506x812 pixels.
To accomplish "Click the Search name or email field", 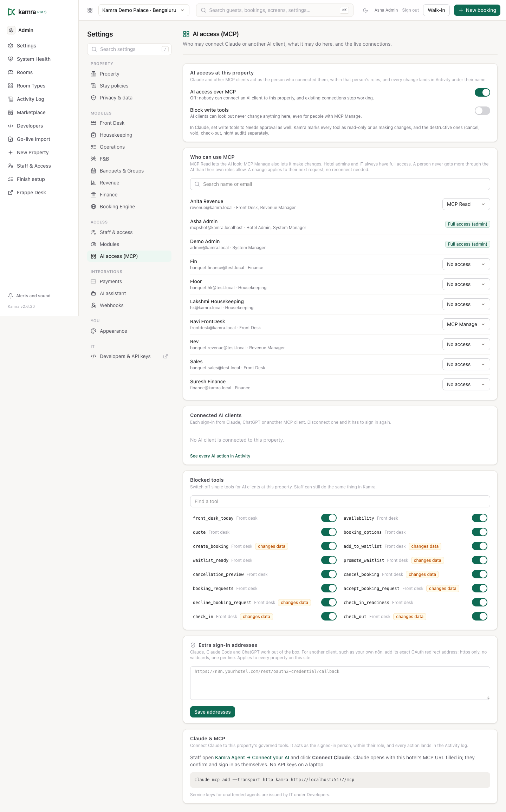I will click(340, 184).
